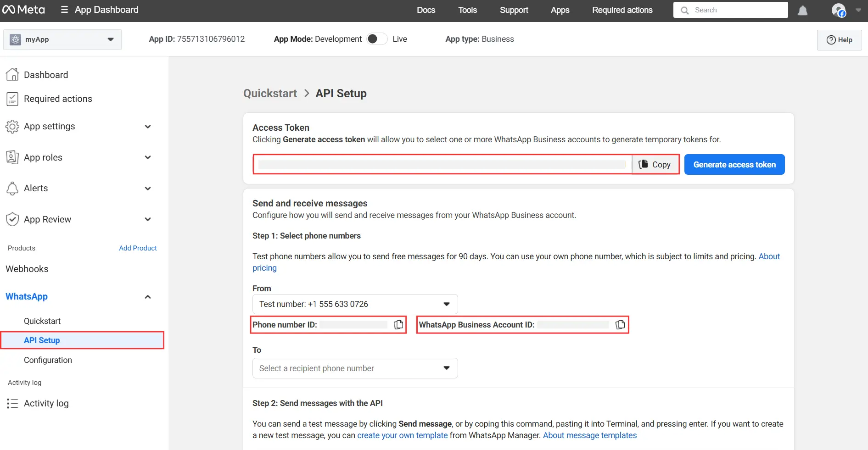Open Webhooks product page

tap(27, 269)
